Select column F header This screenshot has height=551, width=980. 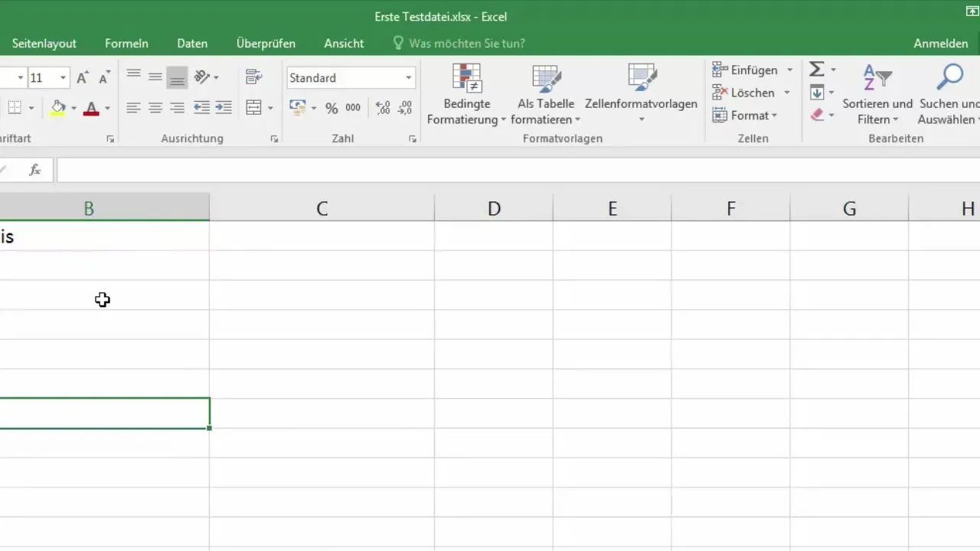point(730,208)
